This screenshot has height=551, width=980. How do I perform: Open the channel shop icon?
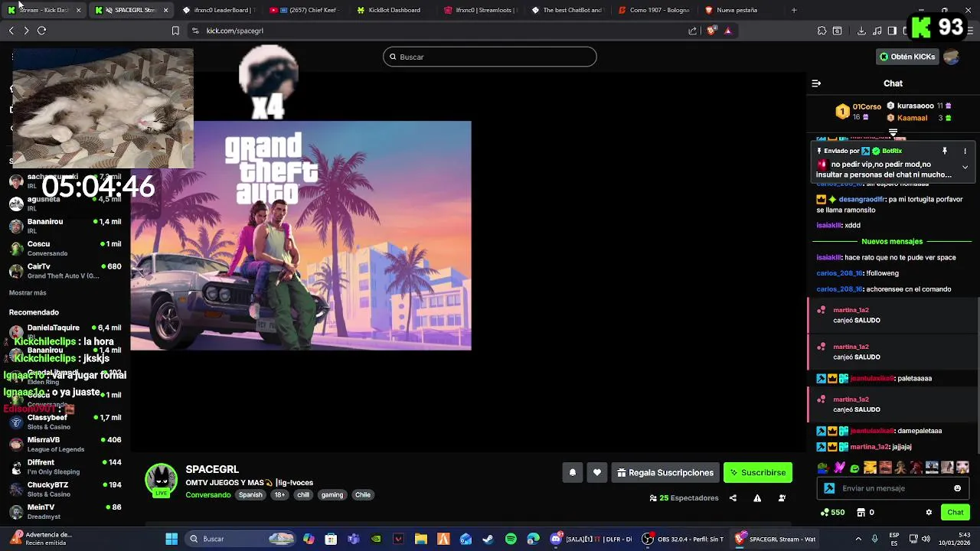861,513
